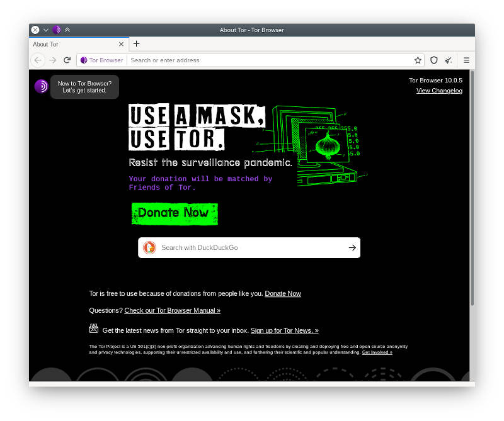Open a new tab with plus button

coord(136,43)
